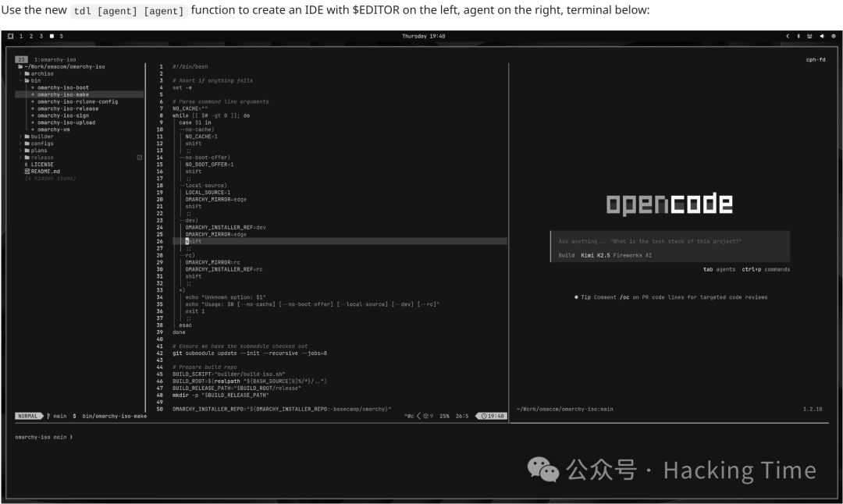Open the network icon on the status bar
Screen dimensions: 843x504
pyautogui.click(x=809, y=36)
